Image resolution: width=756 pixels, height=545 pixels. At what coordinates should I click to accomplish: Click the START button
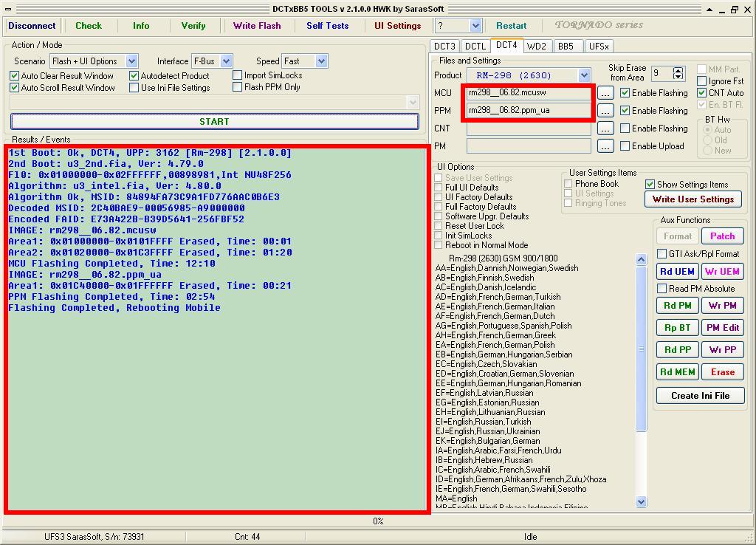point(215,122)
